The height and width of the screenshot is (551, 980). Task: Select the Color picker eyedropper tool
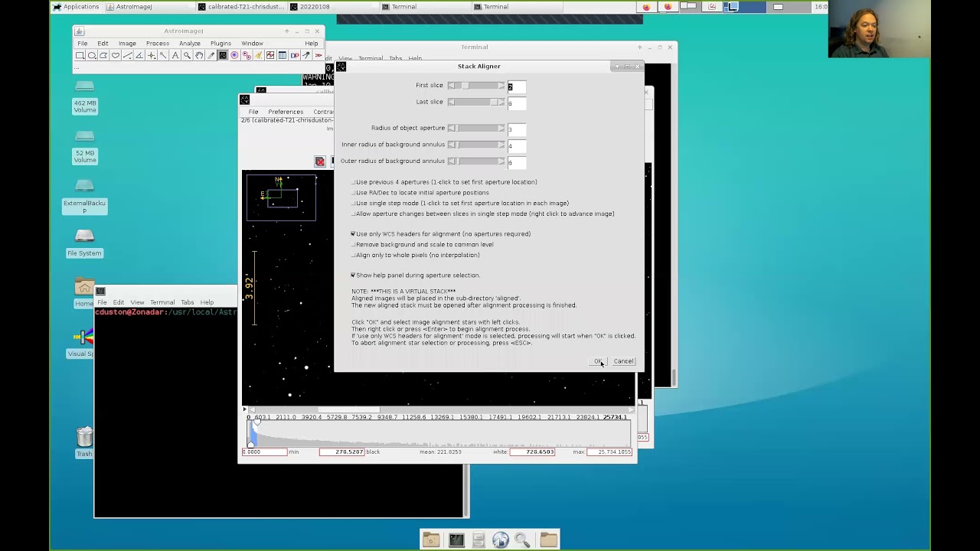click(211, 55)
